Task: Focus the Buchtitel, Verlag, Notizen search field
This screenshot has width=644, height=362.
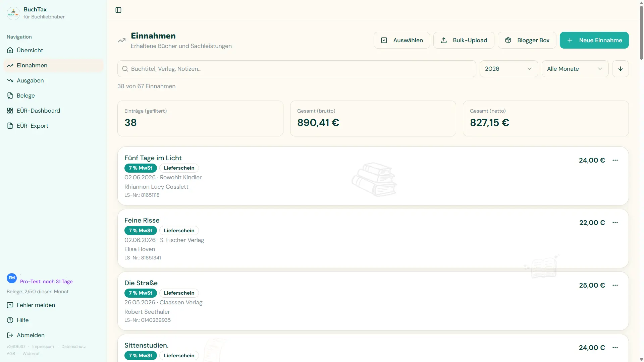Action: (297, 69)
